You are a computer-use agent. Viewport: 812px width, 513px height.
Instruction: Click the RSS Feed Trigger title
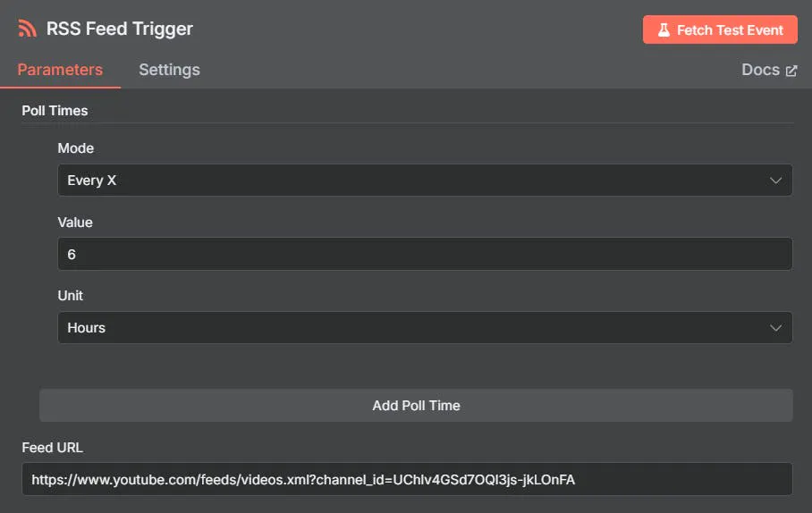120,29
